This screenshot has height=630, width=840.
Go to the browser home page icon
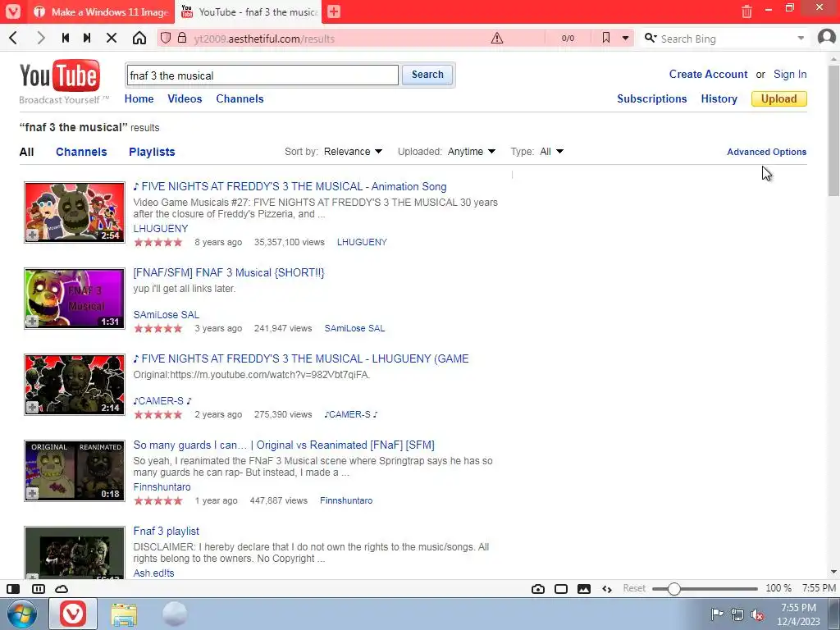(139, 38)
